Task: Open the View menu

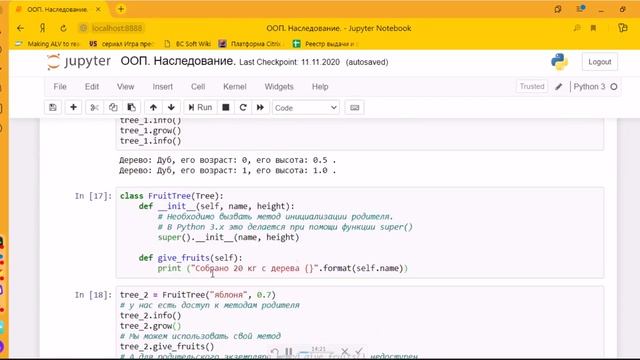Action: click(x=125, y=87)
